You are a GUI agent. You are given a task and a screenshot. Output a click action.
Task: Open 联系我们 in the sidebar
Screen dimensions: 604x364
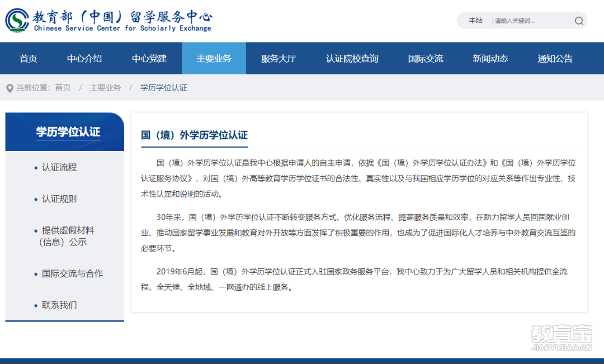click(x=59, y=305)
